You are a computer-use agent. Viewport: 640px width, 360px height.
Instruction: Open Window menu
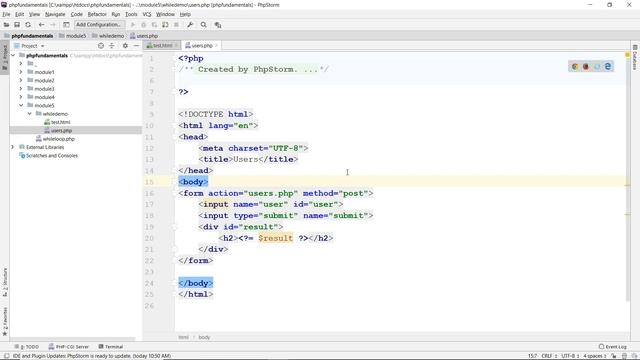(165, 14)
